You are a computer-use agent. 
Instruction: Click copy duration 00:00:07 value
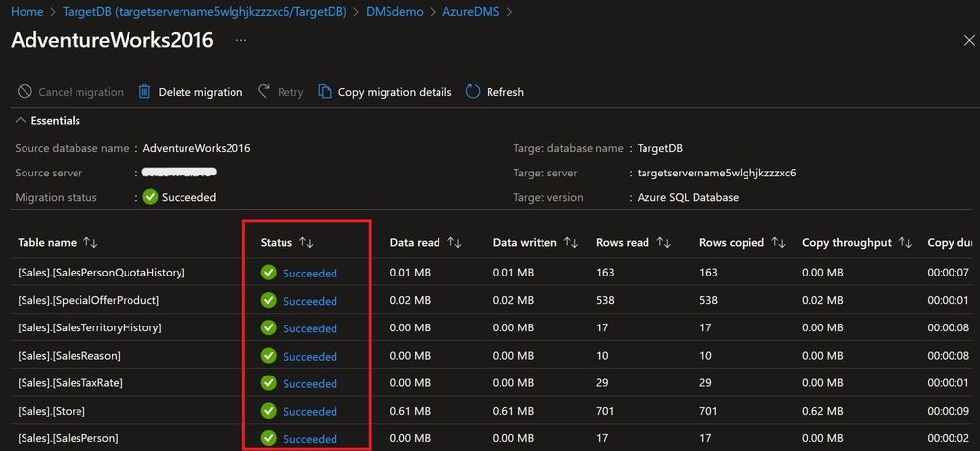[x=949, y=273]
